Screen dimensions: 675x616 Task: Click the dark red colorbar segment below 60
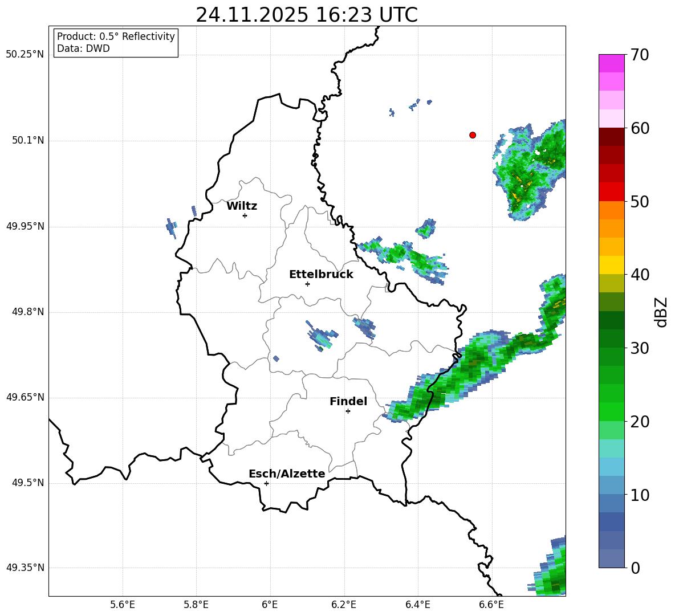click(x=611, y=136)
